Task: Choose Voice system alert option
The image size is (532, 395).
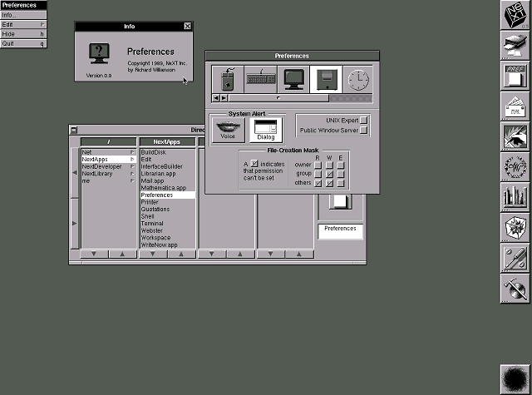Action: point(228,130)
